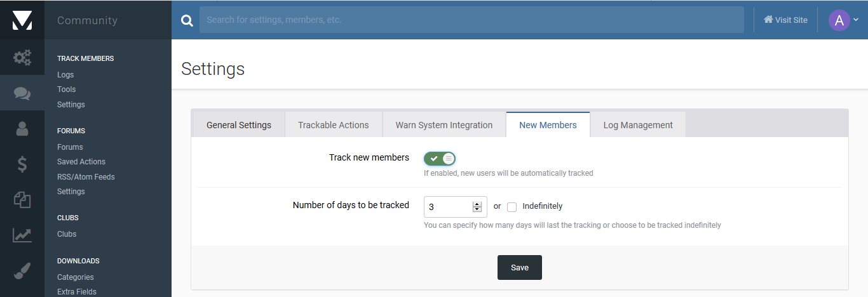Increase days tracked with the spinner arrow

477,204
